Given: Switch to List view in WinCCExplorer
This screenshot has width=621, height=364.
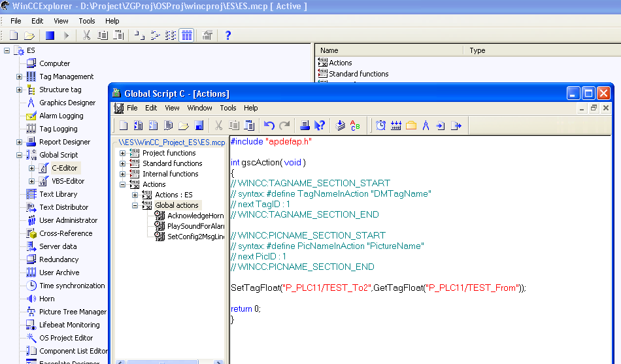Looking at the screenshot, I should [171, 36].
